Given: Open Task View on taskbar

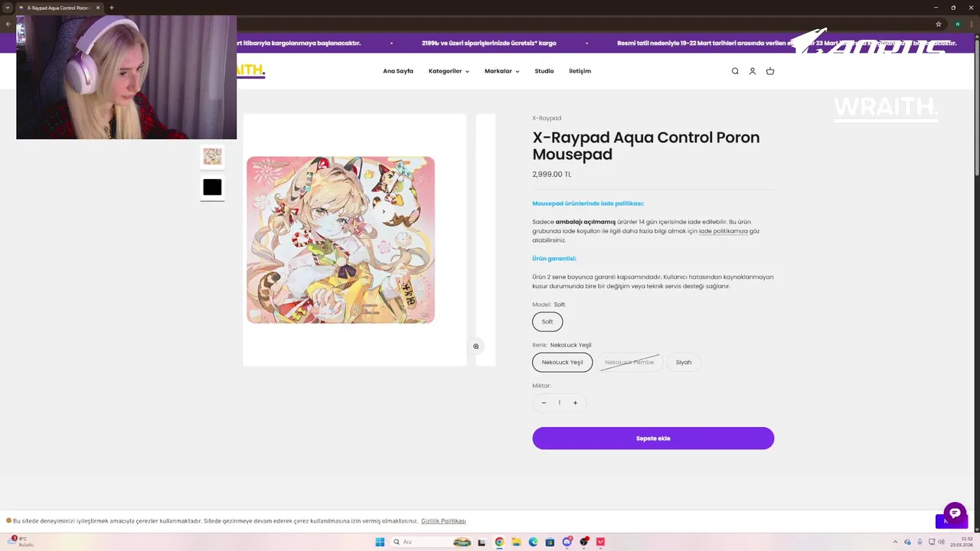Looking at the screenshot, I should pyautogui.click(x=482, y=542).
